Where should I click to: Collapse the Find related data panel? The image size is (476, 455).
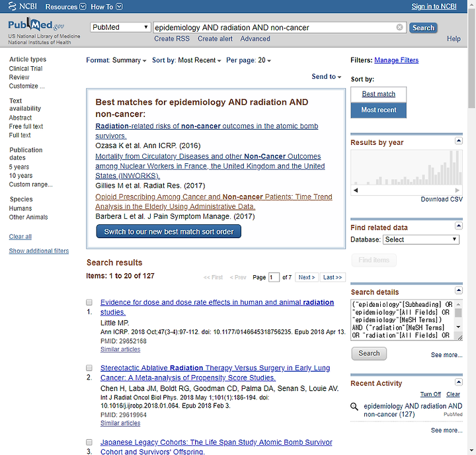point(458,226)
